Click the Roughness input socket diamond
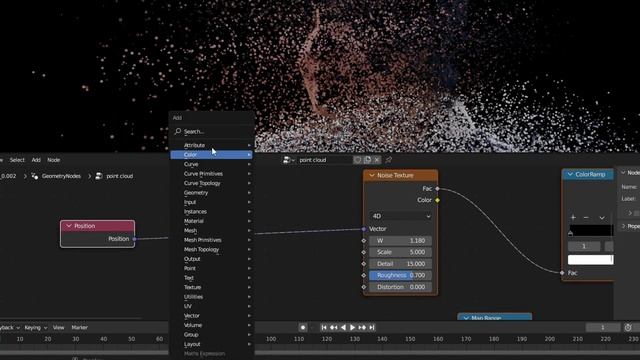 (364, 276)
